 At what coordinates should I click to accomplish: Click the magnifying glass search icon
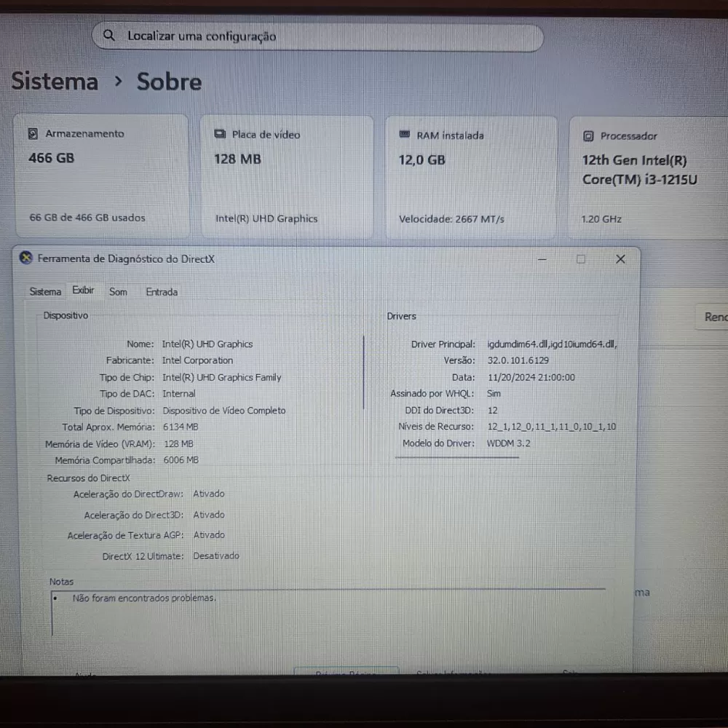(x=109, y=35)
